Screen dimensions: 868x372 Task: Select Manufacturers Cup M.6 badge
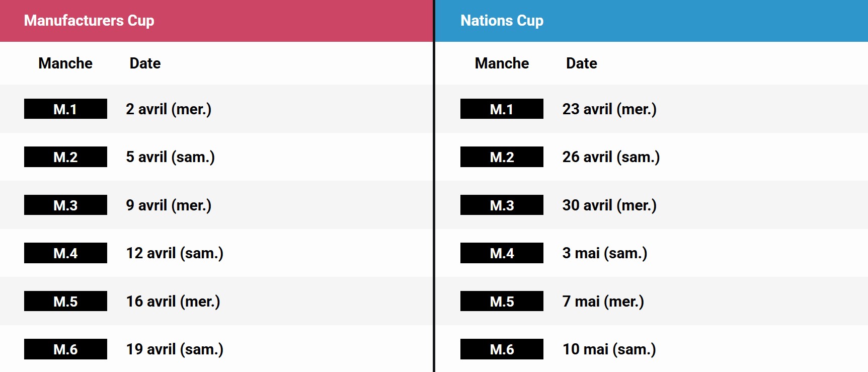tap(65, 349)
